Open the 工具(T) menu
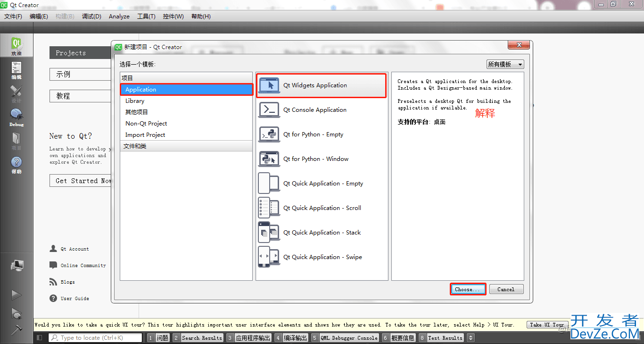The height and width of the screenshot is (344, 644). [146, 16]
